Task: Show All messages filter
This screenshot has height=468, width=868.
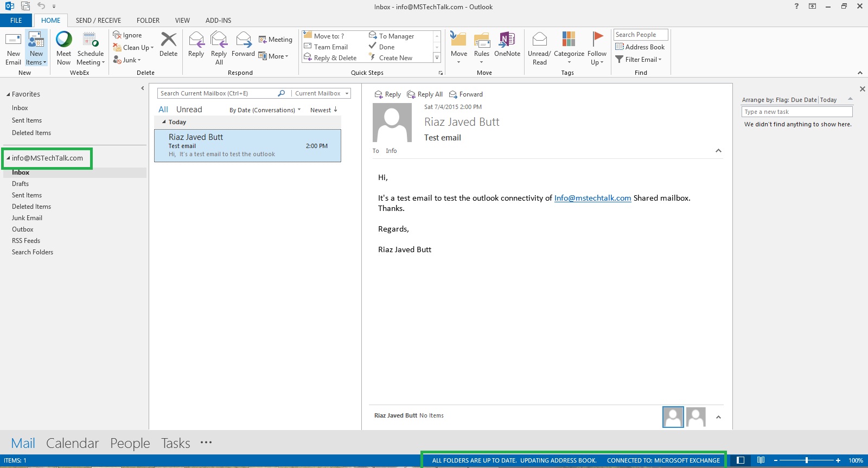Action: (x=163, y=110)
